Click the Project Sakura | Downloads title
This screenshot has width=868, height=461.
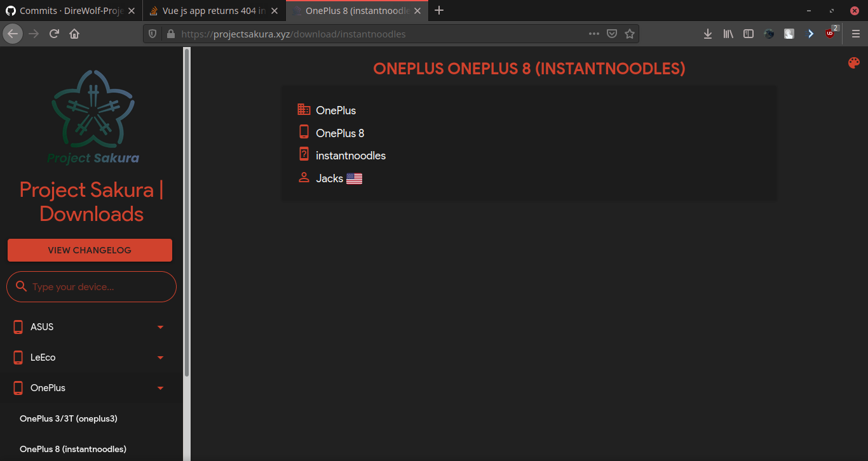[x=92, y=202]
